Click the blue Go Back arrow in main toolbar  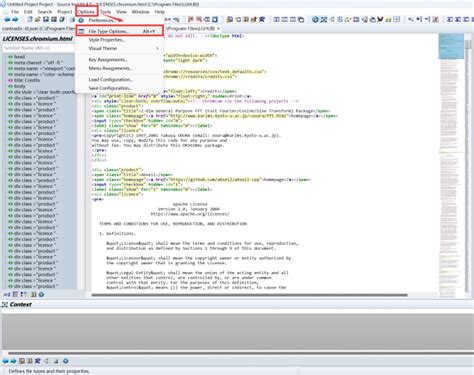pyautogui.click(x=7, y=20)
